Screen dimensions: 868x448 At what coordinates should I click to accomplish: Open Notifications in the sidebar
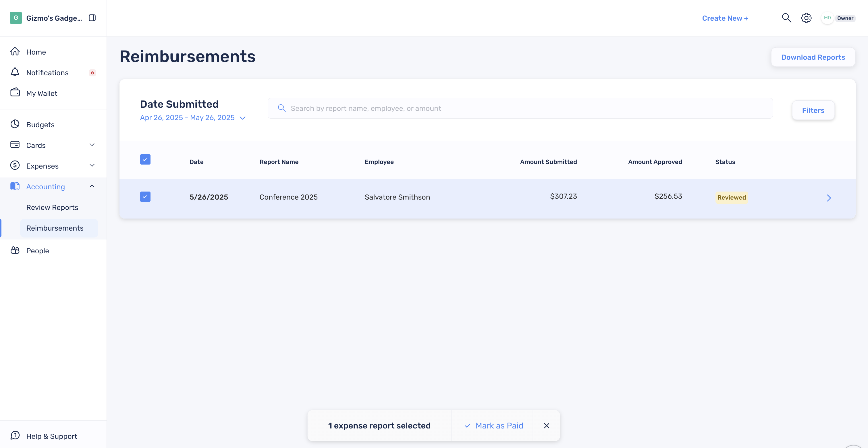coord(47,73)
